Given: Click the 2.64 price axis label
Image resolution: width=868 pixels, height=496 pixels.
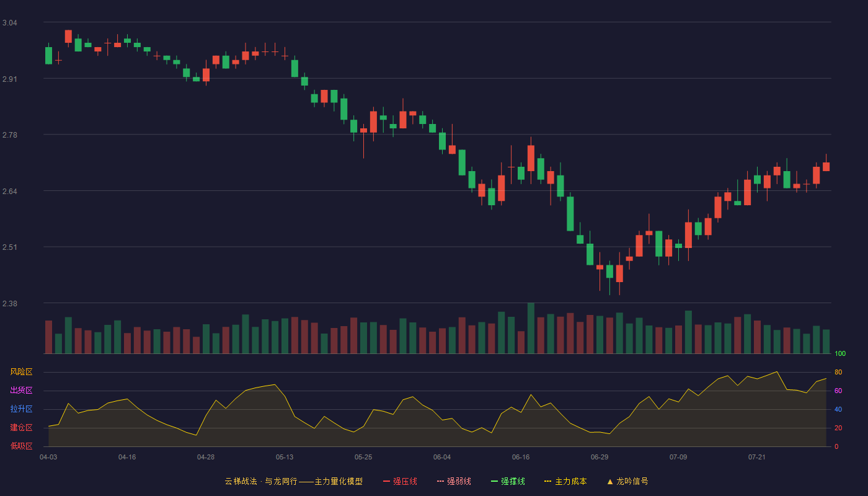Looking at the screenshot, I should coord(10,192).
